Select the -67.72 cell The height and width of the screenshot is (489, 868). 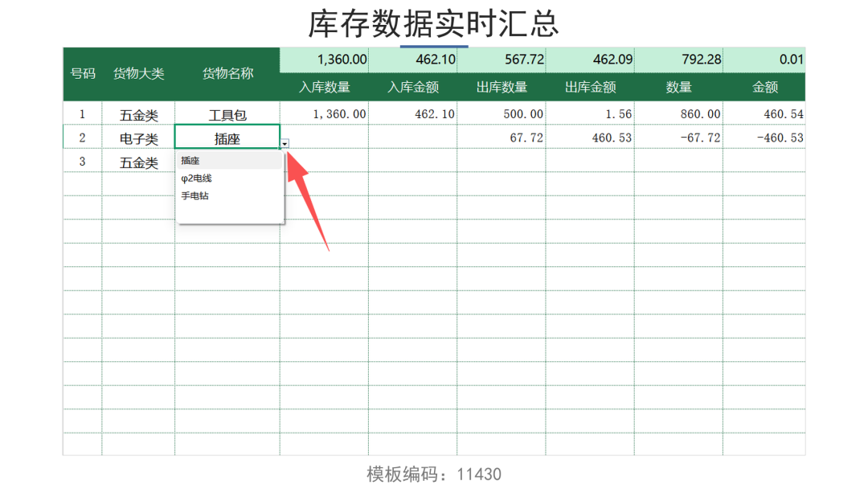pos(678,138)
